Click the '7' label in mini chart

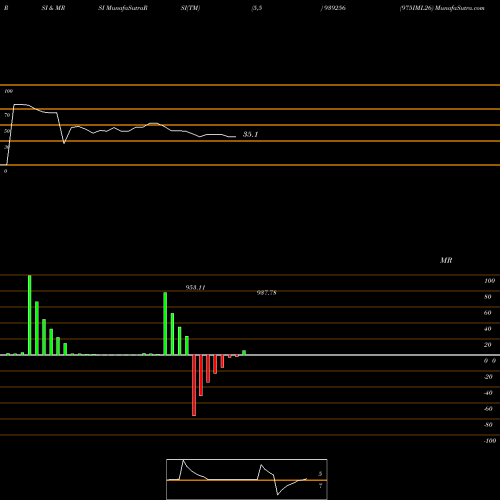[320, 486]
